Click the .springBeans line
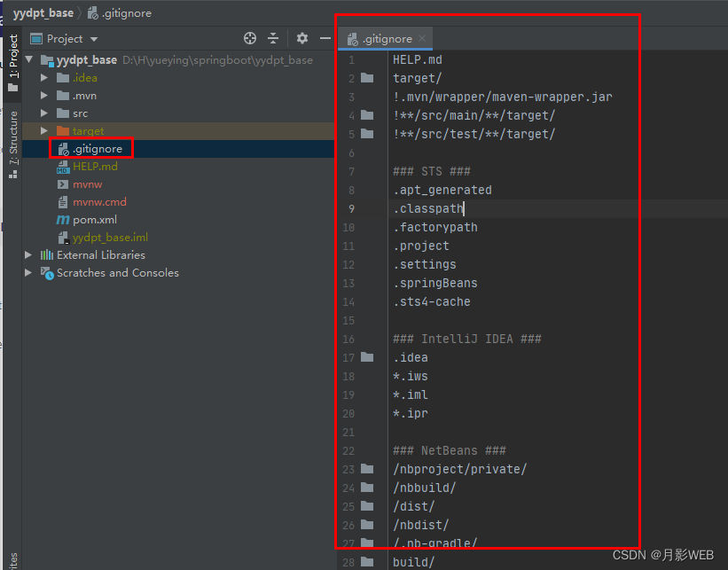 click(x=435, y=283)
